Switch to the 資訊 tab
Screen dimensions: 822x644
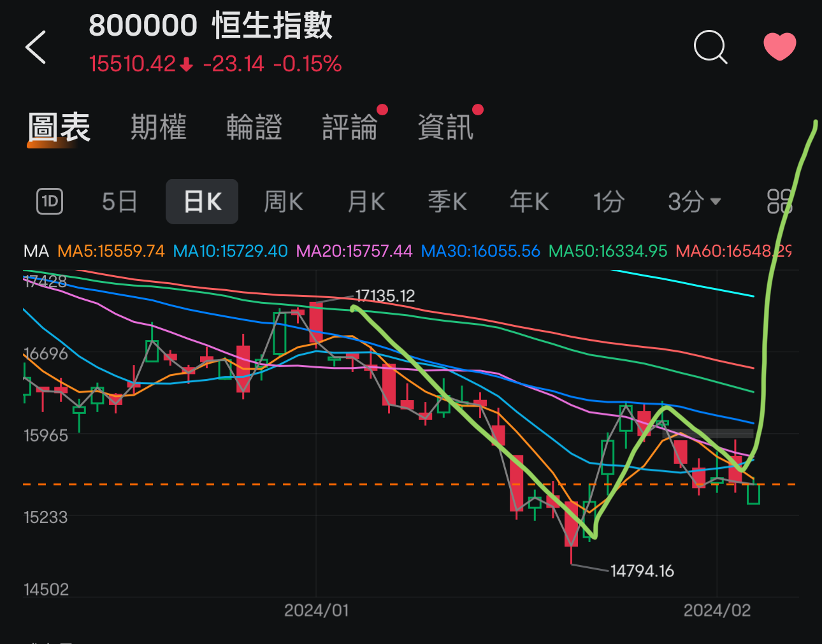pyautogui.click(x=445, y=127)
